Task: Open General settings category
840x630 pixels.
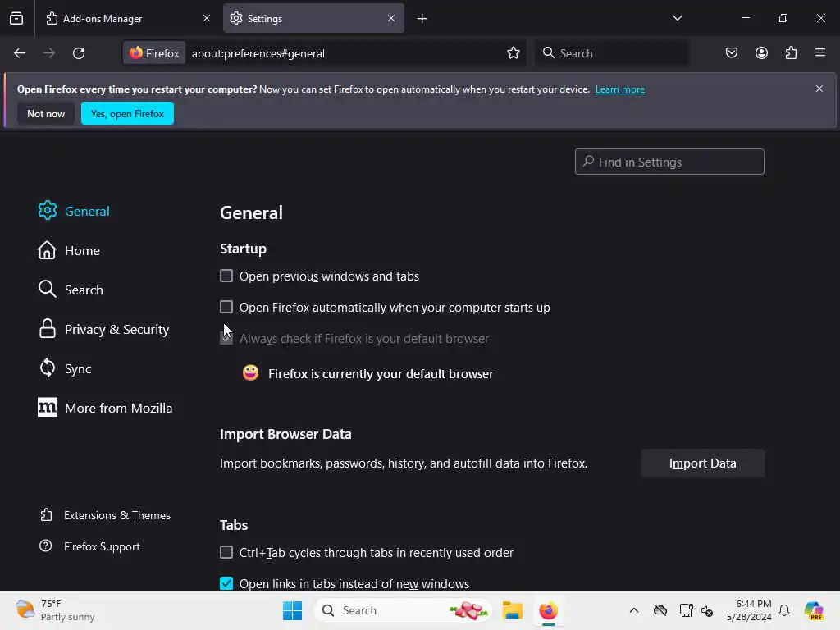Action: tap(74, 211)
